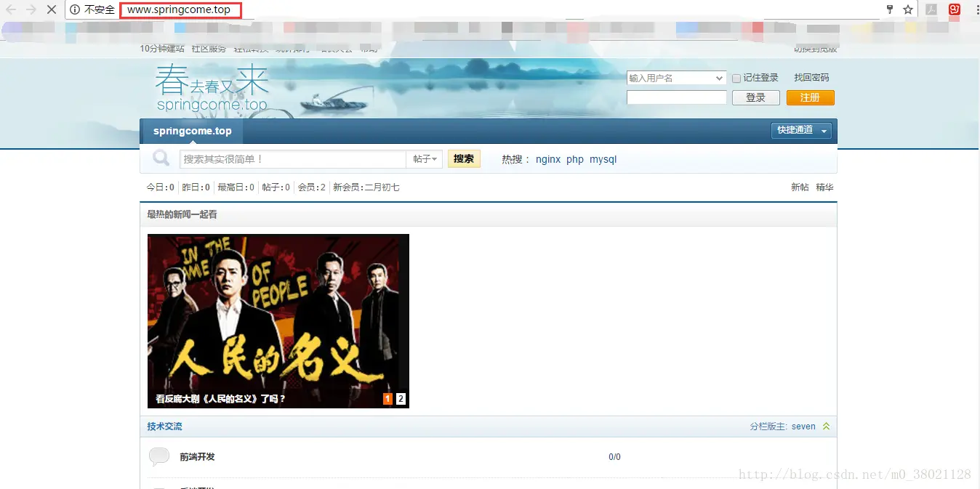The image size is (980, 489).
Task: Check the 记住登录 checkbox
Action: (x=736, y=78)
